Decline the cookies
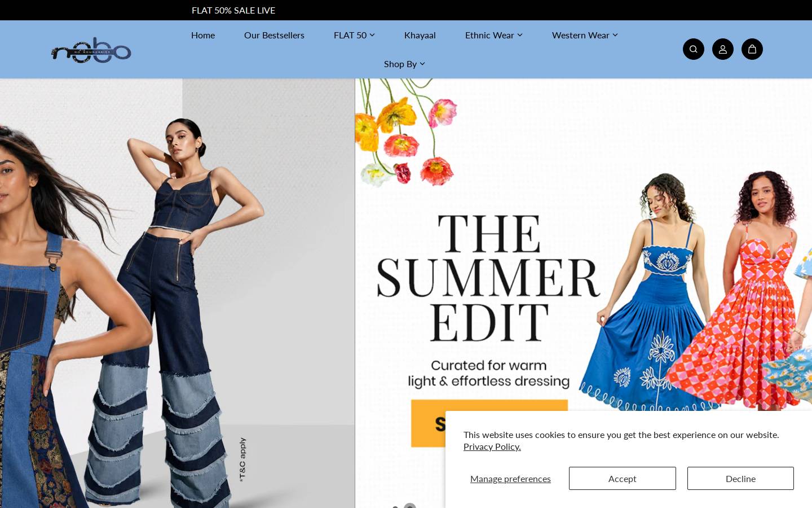 (740, 479)
